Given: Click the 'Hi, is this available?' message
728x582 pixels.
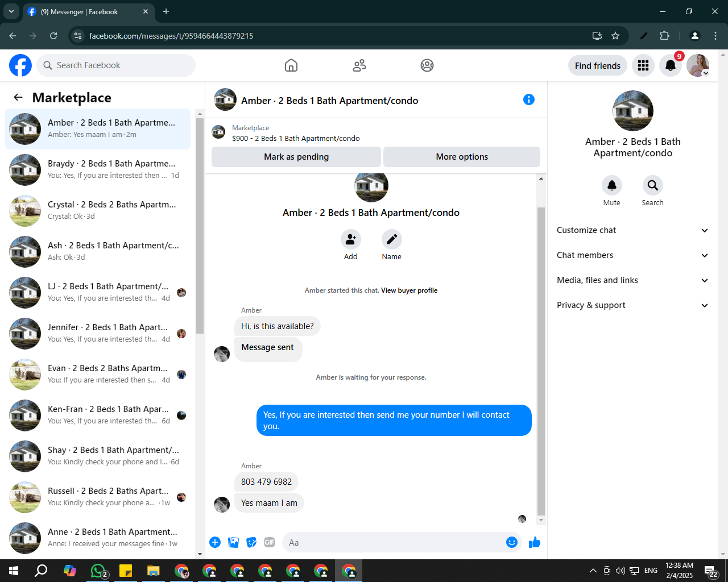Looking at the screenshot, I should point(278,326).
